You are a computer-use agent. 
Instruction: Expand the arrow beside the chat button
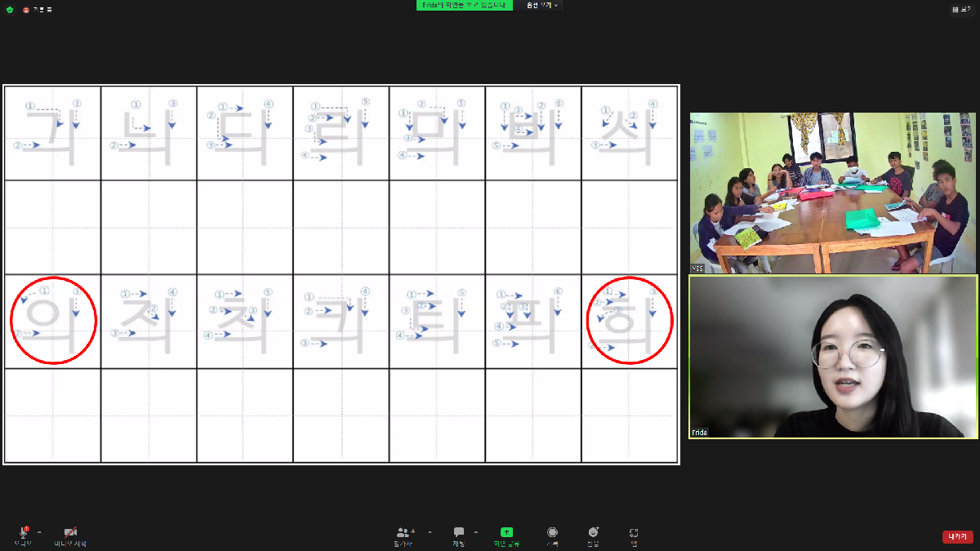pyautogui.click(x=476, y=531)
